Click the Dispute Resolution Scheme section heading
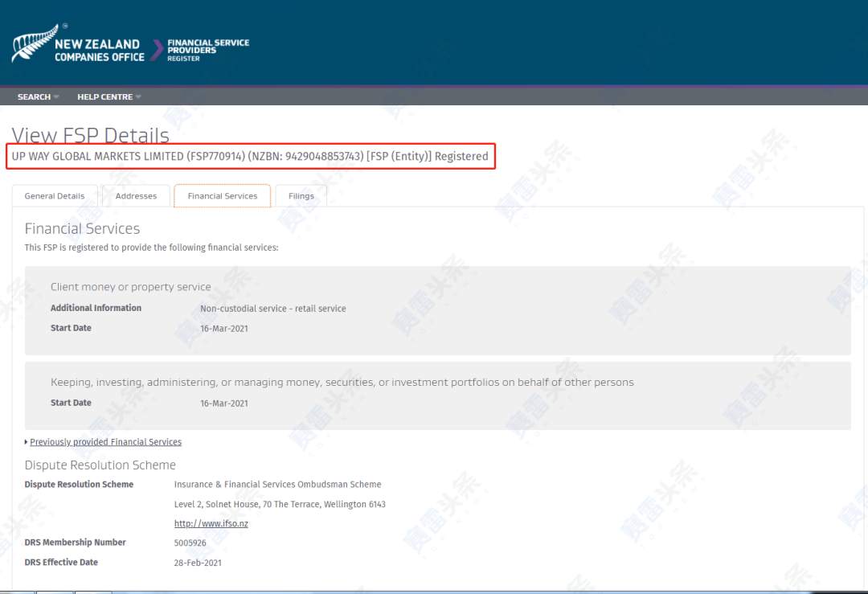This screenshot has height=594, width=868. [x=100, y=465]
